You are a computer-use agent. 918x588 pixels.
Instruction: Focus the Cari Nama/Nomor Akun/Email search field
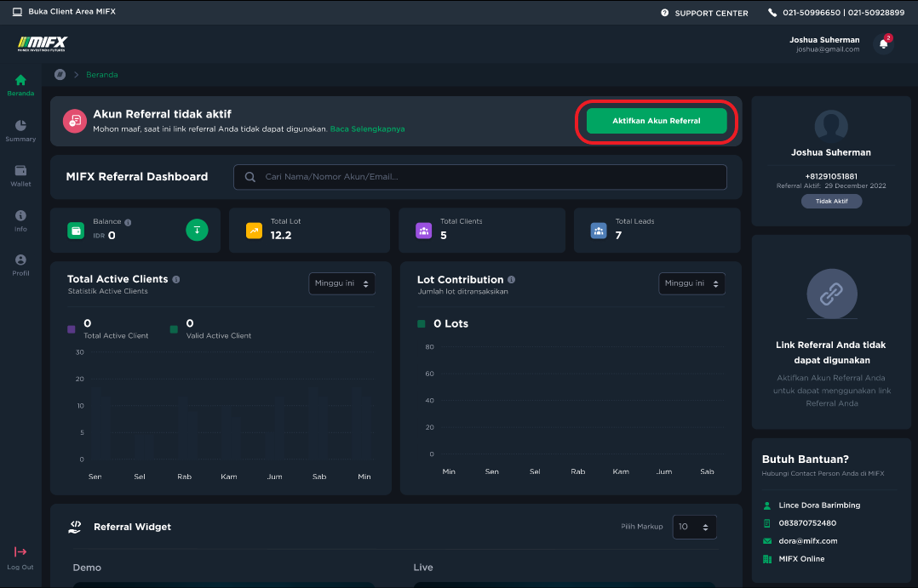[x=480, y=177]
